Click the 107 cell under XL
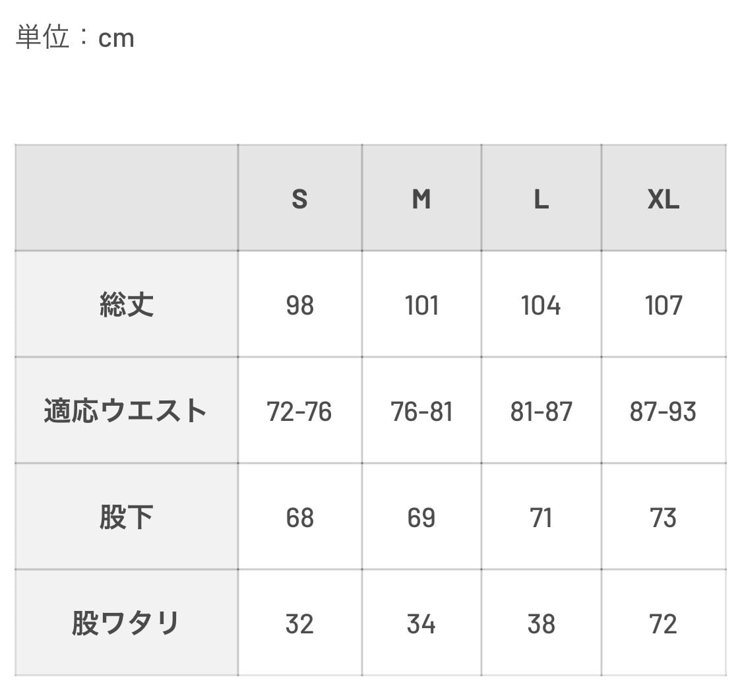This screenshot has width=740, height=700. 663,305
